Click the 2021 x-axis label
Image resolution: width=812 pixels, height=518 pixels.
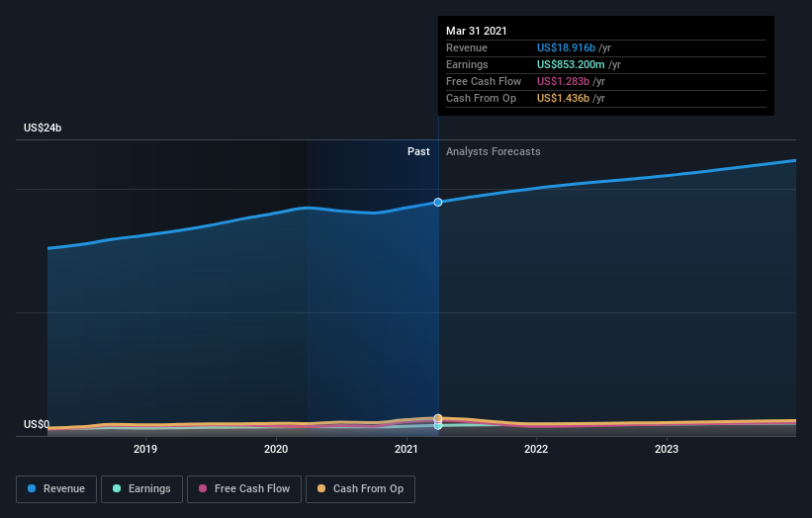point(406,449)
